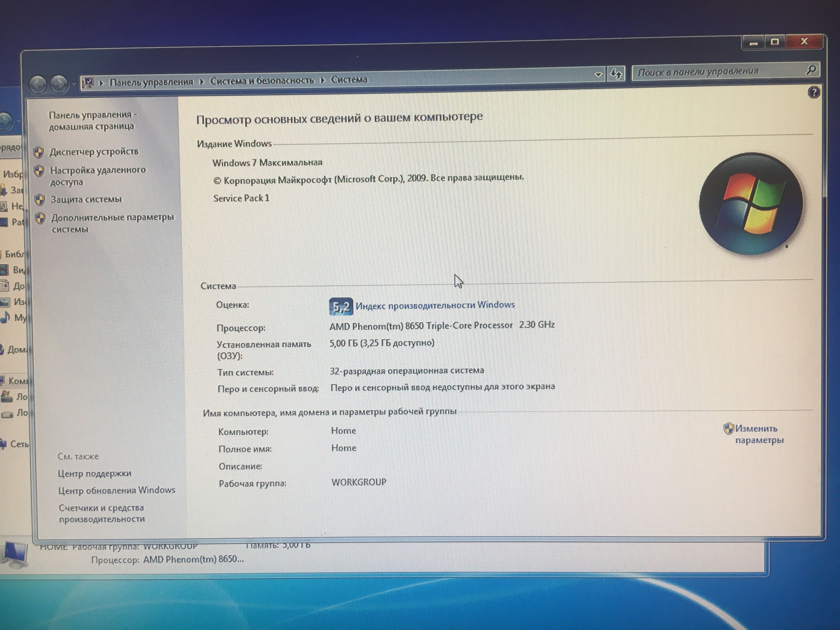Minimize the Система window
This screenshot has width=840, height=630.
[753, 42]
